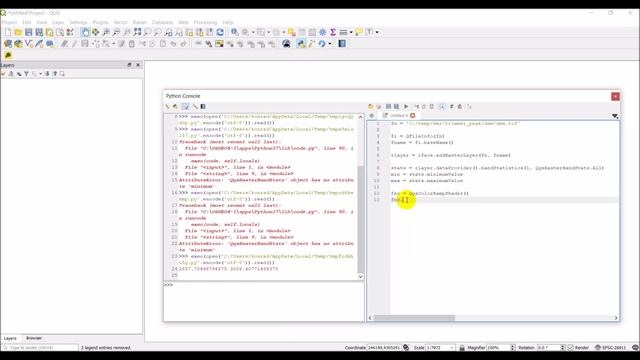Close the Layers panel
Screen dimensions: 640x360
[x=138, y=65]
